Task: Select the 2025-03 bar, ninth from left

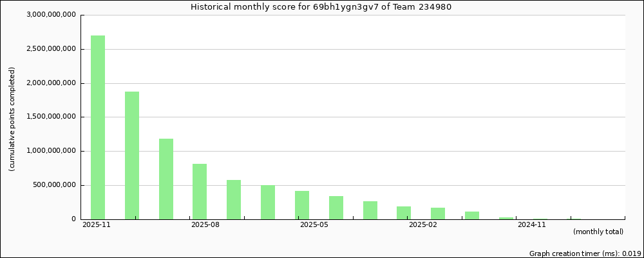Action: pyautogui.click(x=370, y=210)
